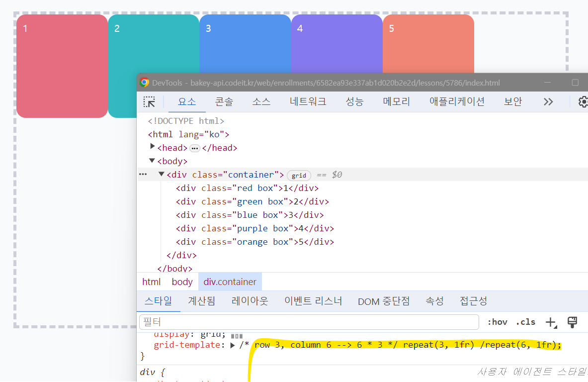Focus the 필터 styles filter field
The image size is (588, 382).
pos(309,322)
